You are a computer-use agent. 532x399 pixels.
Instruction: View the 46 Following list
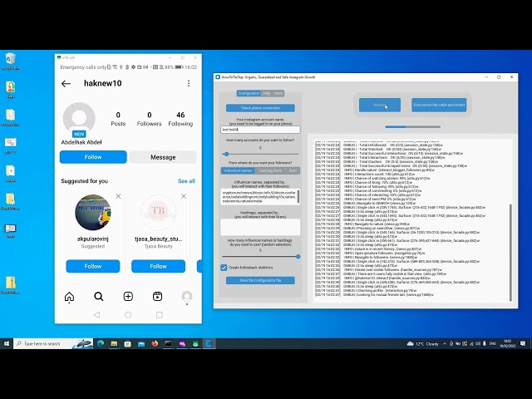[x=180, y=119]
